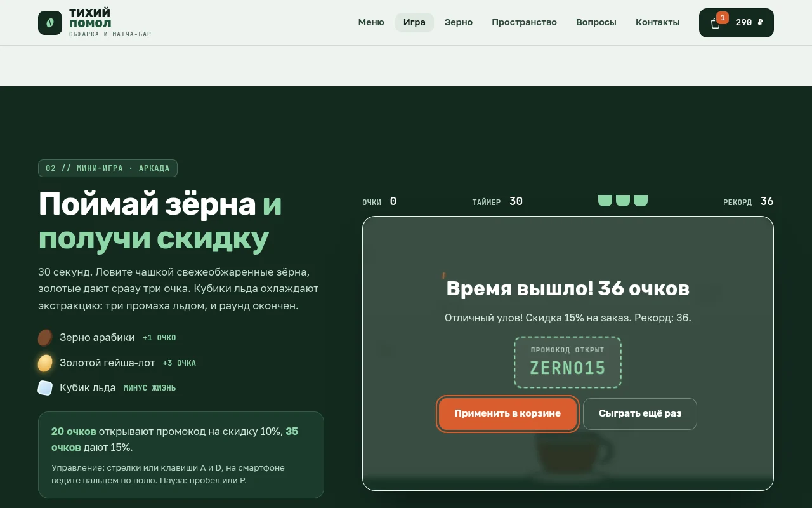Click the Тихий Помол leaf logo icon
Viewport: 812px width, 508px height.
point(50,23)
